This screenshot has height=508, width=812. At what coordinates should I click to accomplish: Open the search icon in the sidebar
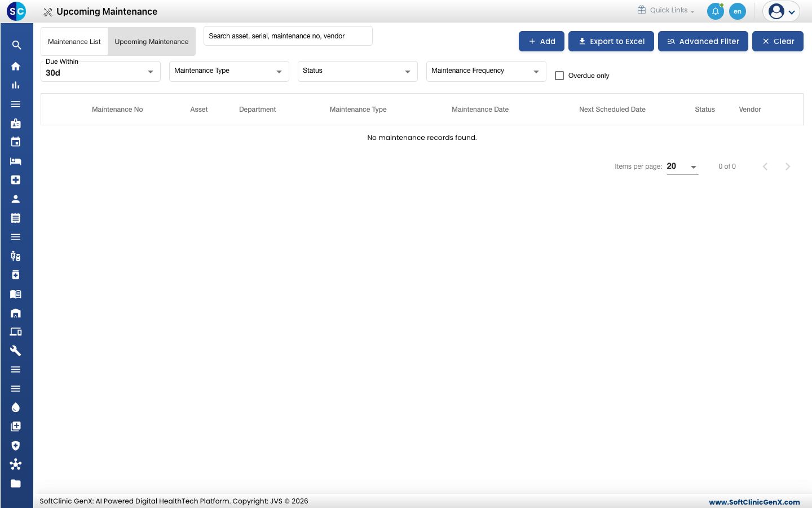click(16, 45)
